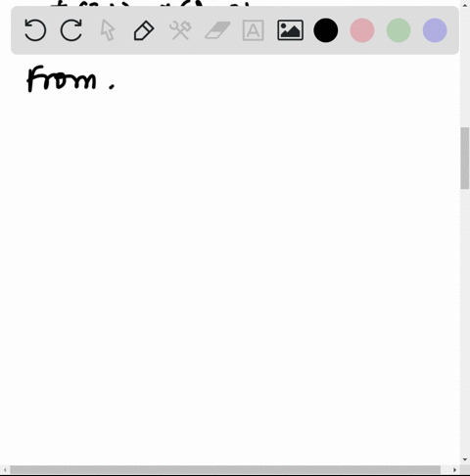This screenshot has height=476, width=470.
Task: Set pen color to green
Action: (x=399, y=30)
